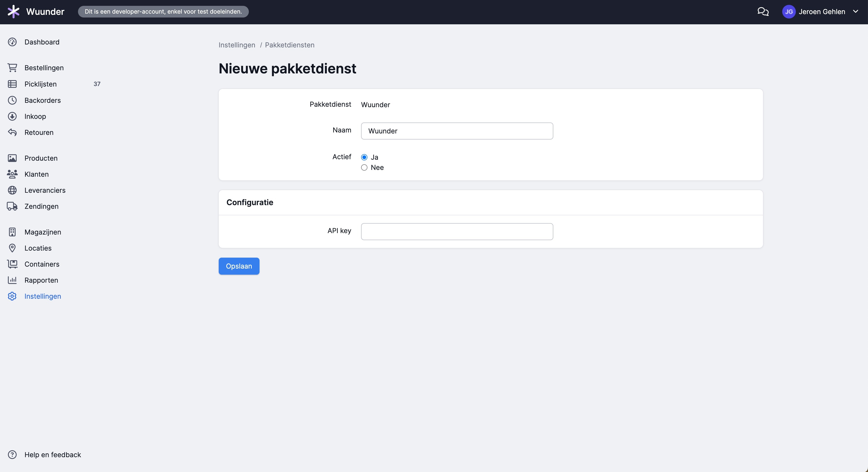Viewport: 868px width, 472px height.
Task: Open the Magazijnen section
Action: [43, 232]
